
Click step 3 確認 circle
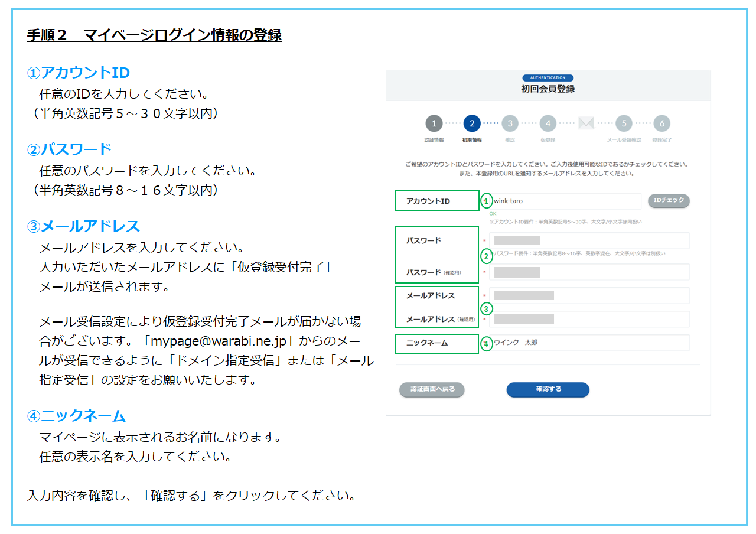coord(510,123)
